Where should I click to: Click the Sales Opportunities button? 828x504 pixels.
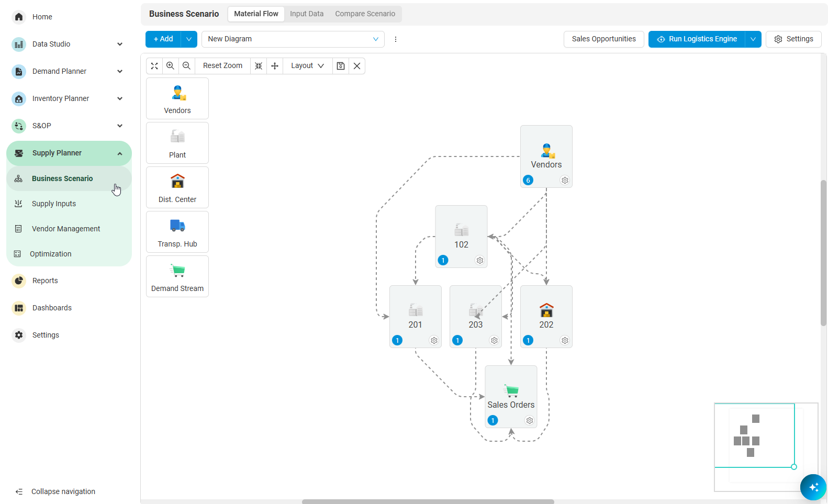[x=604, y=39]
